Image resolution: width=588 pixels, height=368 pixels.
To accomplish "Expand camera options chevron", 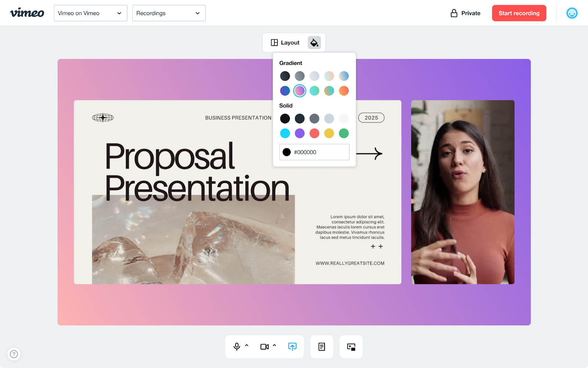I will [x=275, y=346].
